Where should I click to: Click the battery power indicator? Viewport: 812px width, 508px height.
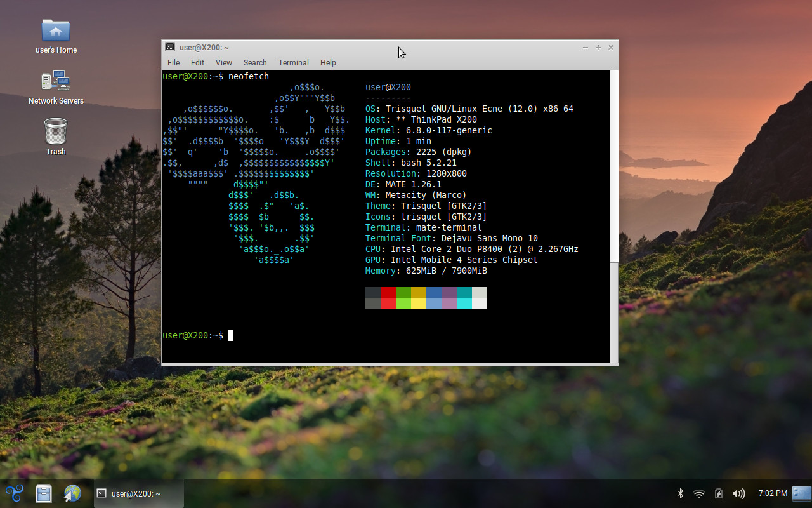pos(719,493)
